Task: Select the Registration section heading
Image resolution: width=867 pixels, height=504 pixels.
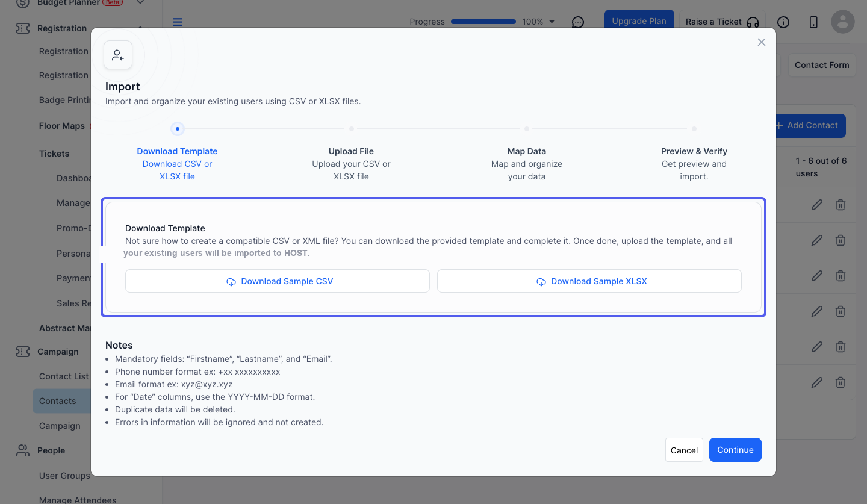Action: point(62,28)
